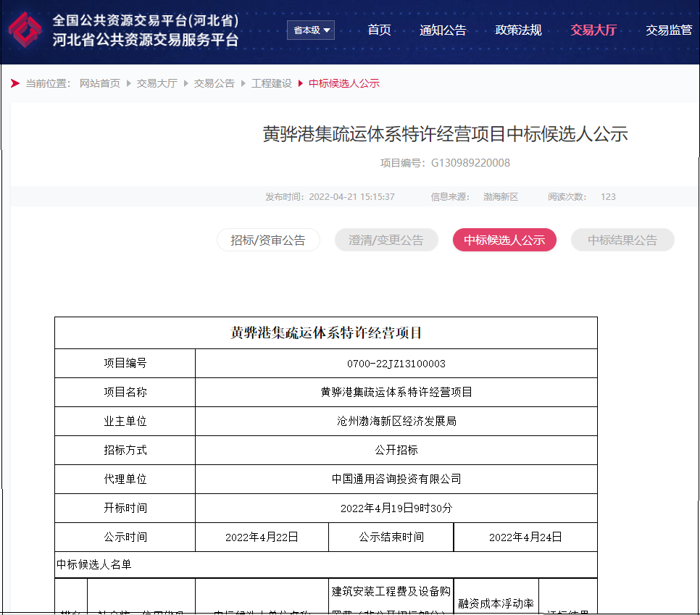Screen dimensions: 700x615
Task: Go to 通知公告 in navigation
Action: click(x=443, y=30)
